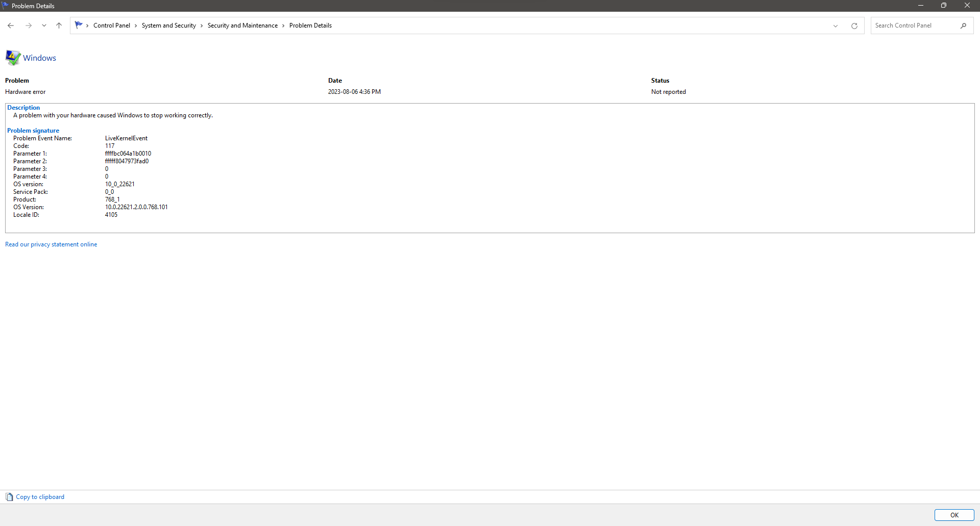The height and width of the screenshot is (526, 980).
Task: Click the Code value 117
Action: click(x=110, y=146)
